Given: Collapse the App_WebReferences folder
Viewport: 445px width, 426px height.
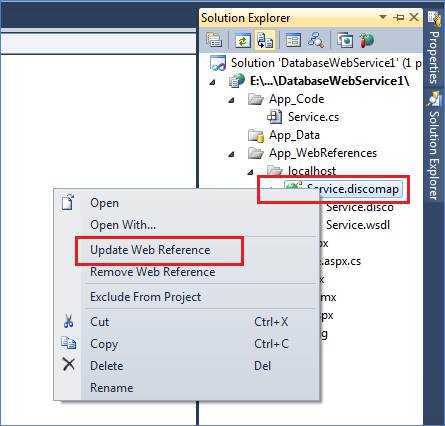Looking at the screenshot, I should pyautogui.click(x=231, y=154).
